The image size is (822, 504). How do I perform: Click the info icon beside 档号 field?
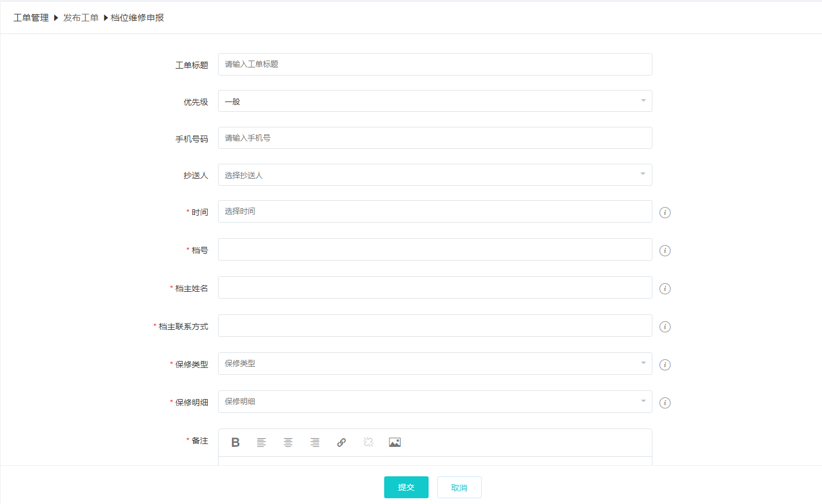[x=665, y=250]
